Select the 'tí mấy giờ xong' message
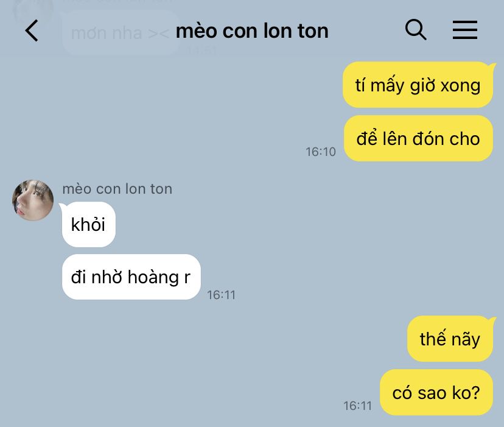This screenshot has height=427, width=504. (418, 85)
